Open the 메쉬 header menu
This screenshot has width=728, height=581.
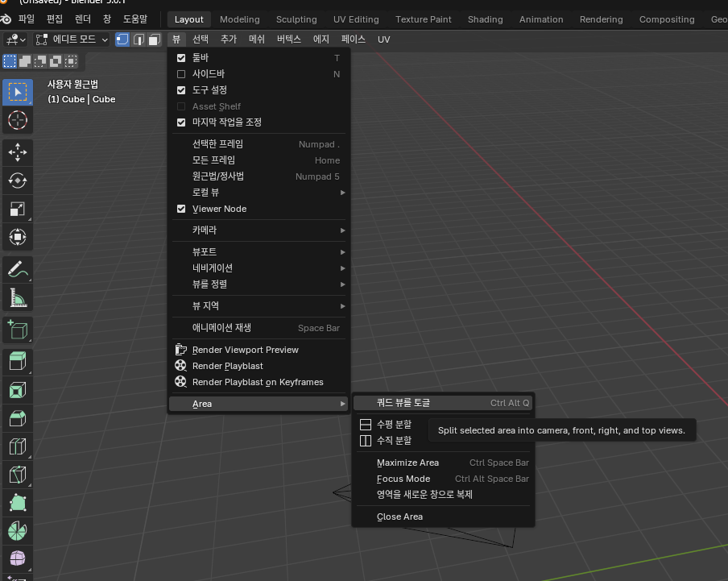pos(257,39)
